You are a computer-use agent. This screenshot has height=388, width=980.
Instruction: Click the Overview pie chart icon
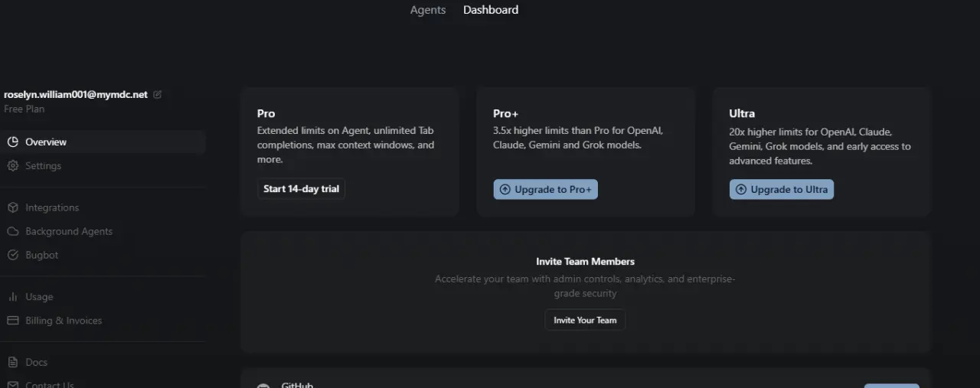pyautogui.click(x=12, y=142)
